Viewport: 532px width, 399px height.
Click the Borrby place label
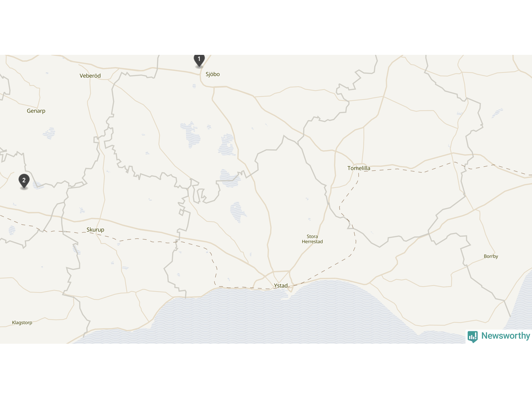point(491,256)
